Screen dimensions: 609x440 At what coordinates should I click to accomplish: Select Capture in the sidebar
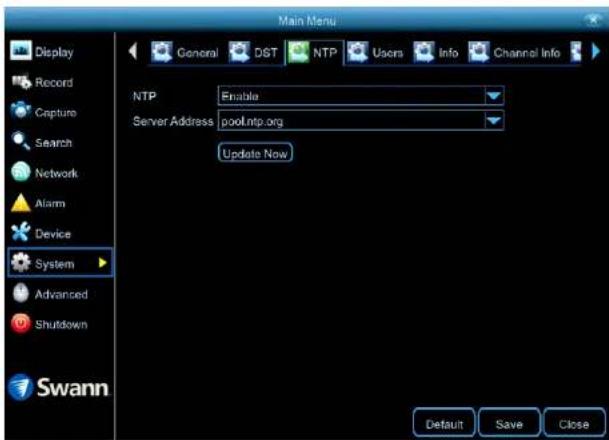pyautogui.click(x=56, y=113)
